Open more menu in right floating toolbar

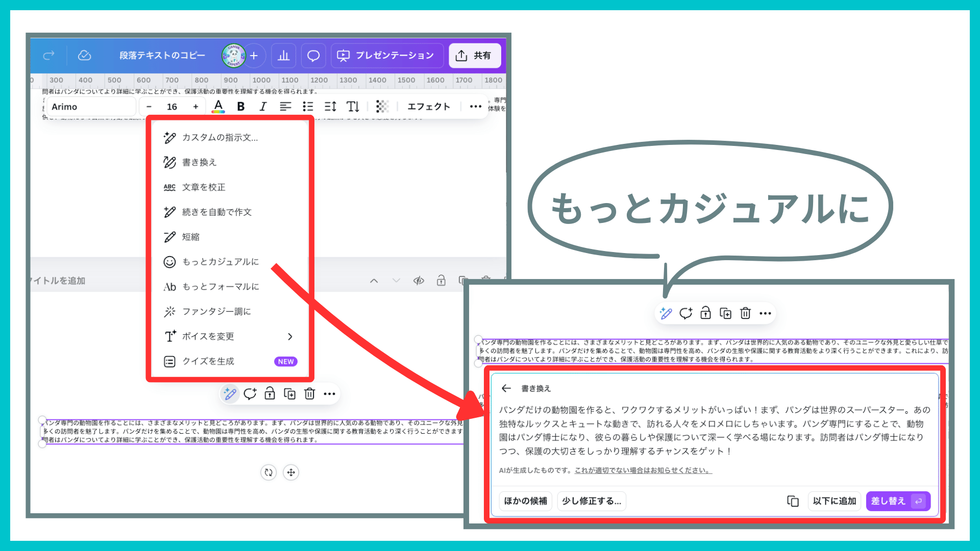pos(765,313)
